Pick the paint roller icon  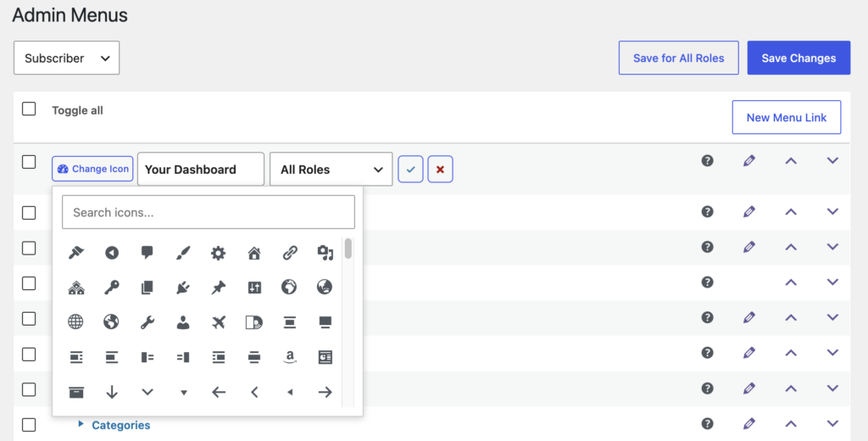[x=75, y=253]
